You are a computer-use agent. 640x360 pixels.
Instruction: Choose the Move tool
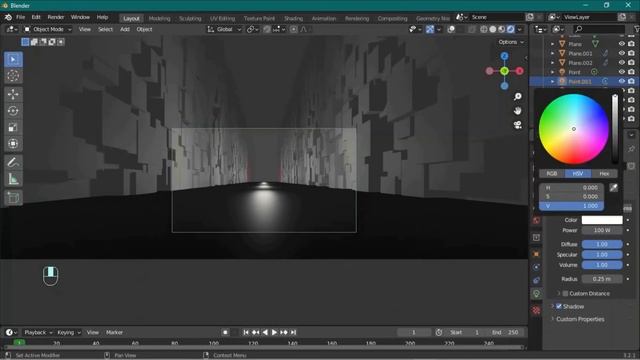click(13, 94)
